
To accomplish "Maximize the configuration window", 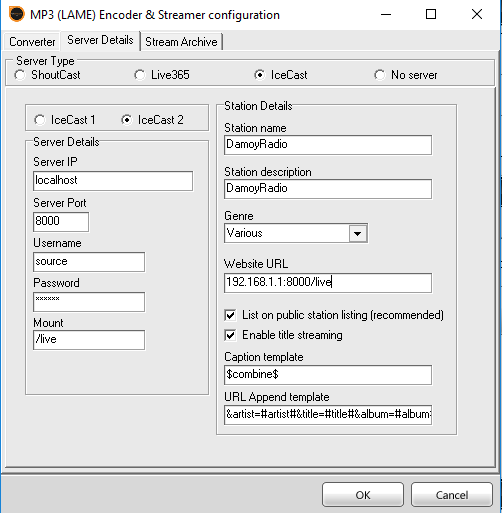I will click(431, 14).
